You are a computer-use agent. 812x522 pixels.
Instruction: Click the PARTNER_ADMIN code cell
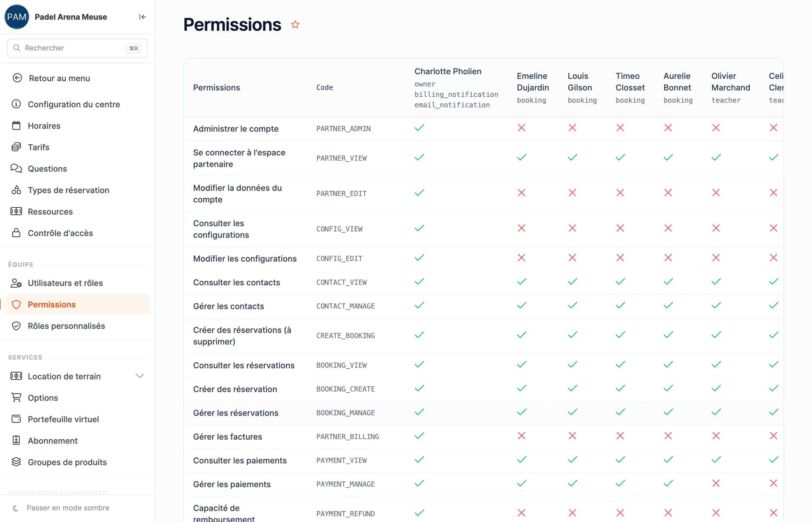(343, 128)
